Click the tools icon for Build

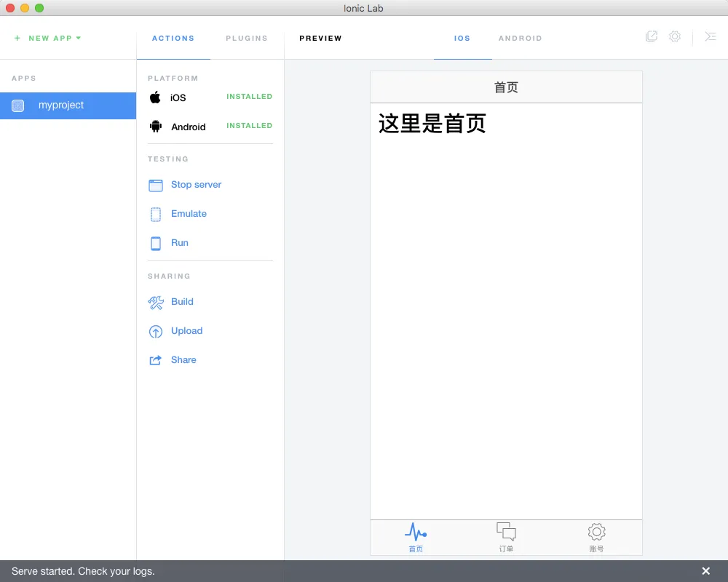[x=156, y=303]
